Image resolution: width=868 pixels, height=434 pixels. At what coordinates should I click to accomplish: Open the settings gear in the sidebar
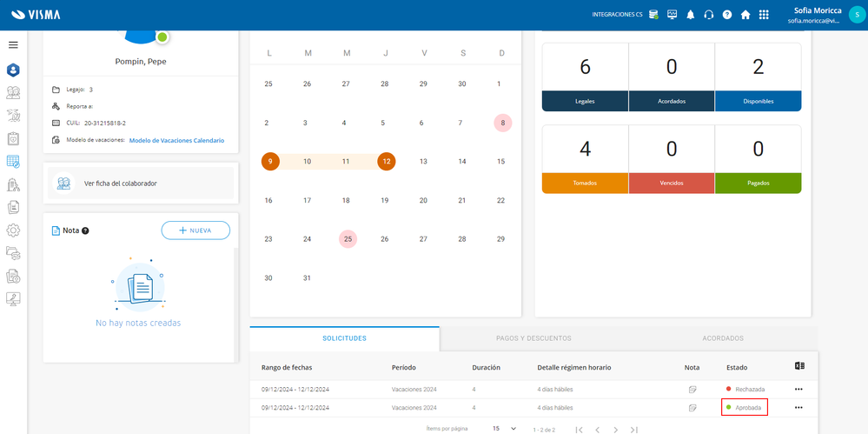point(13,230)
